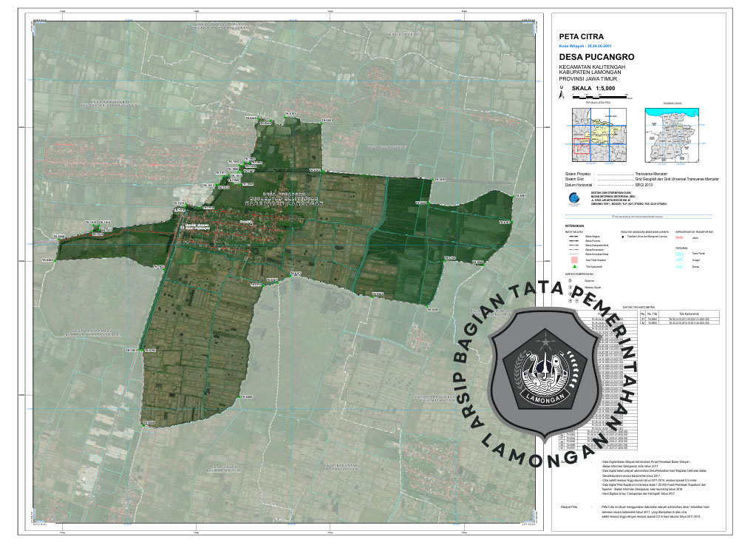The height and width of the screenshot is (545, 756).
Task: Click the PETA CITRA heading
Action: pyautogui.click(x=581, y=36)
